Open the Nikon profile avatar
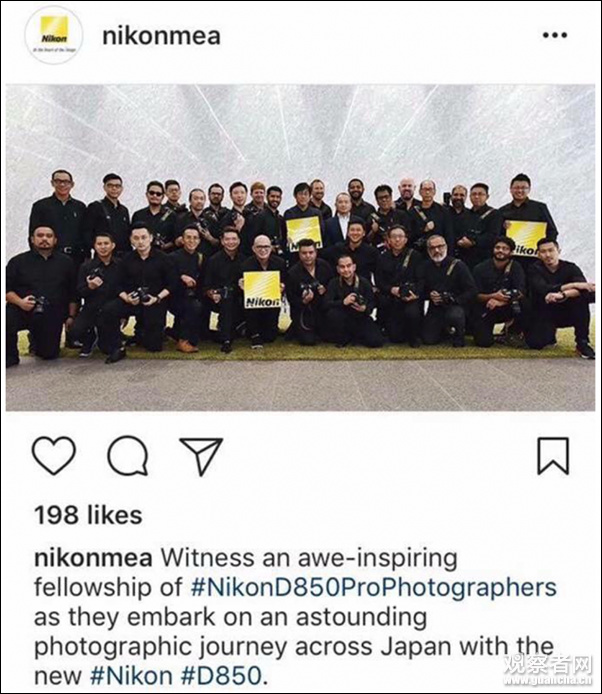 tap(54, 35)
